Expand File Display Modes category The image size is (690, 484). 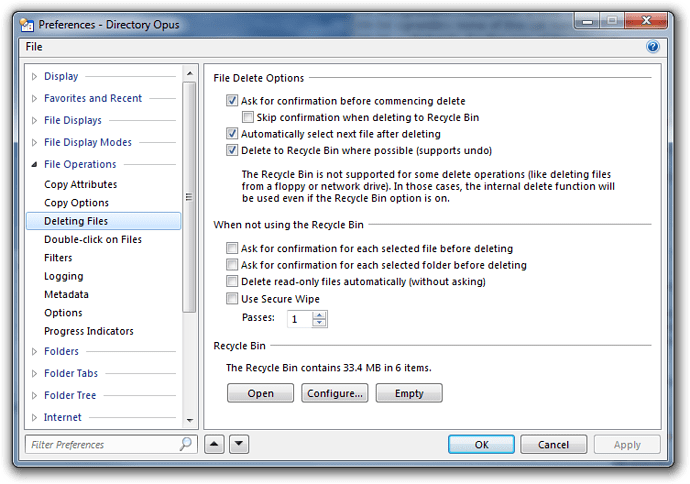tap(34, 143)
